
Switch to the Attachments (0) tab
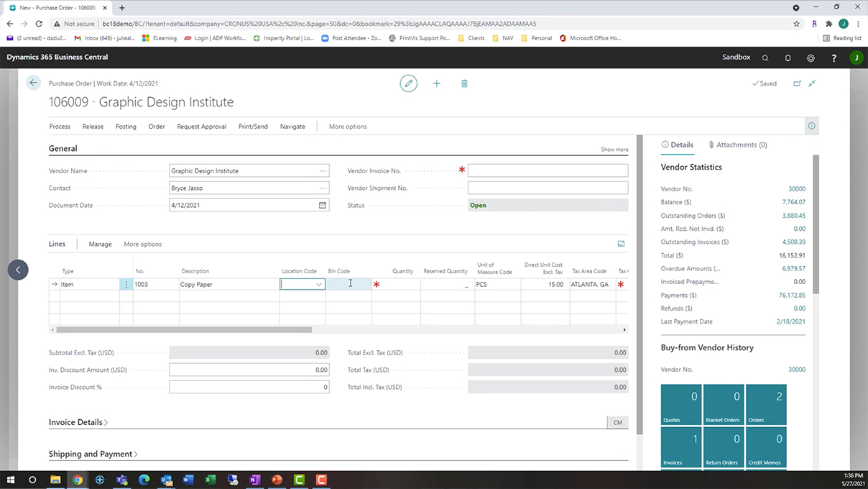click(x=738, y=145)
